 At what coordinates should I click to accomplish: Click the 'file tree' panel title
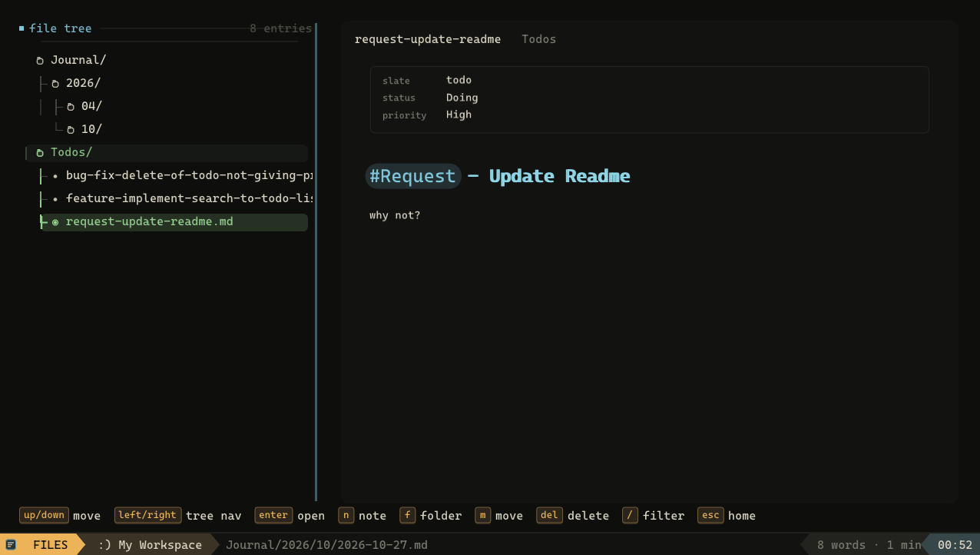click(60, 28)
